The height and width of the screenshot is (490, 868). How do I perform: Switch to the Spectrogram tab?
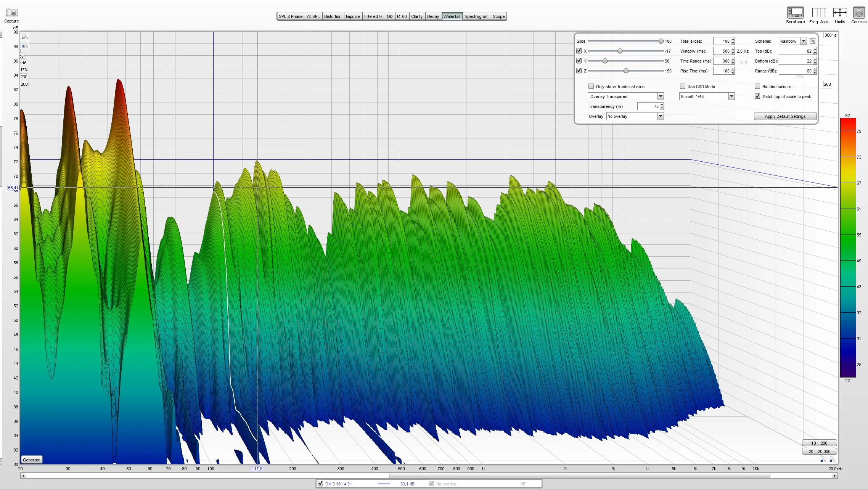[476, 16]
